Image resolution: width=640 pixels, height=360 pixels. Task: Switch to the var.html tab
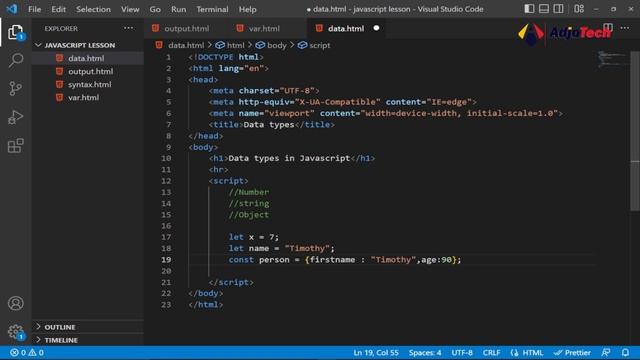tap(264, 28)
